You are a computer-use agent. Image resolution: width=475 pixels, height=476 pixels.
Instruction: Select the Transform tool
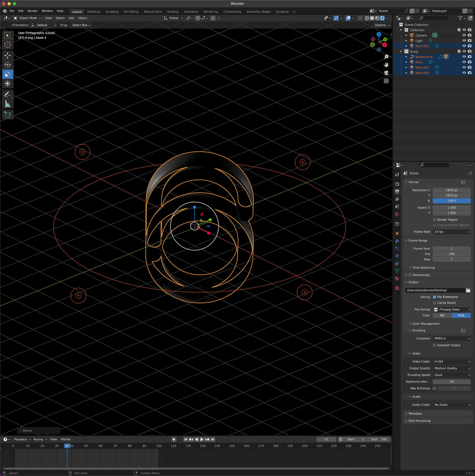coord(7,84)
